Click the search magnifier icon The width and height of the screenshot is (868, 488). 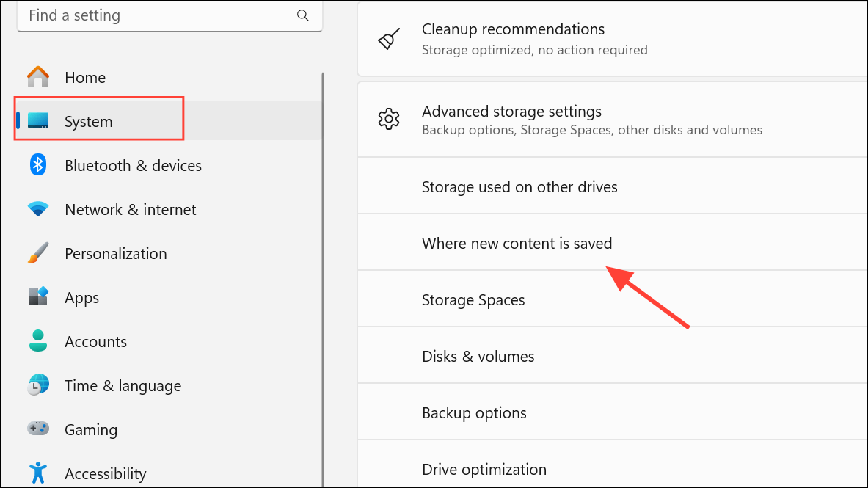tap(302, 15)
